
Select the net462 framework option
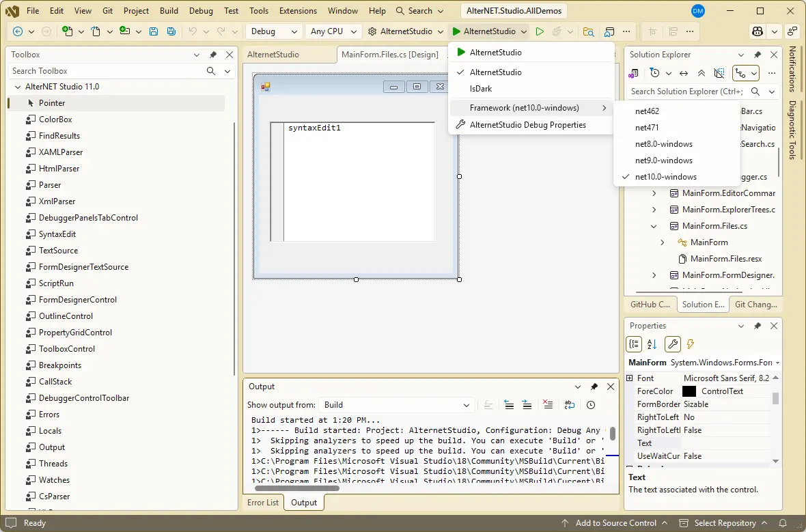pos(676,111)
